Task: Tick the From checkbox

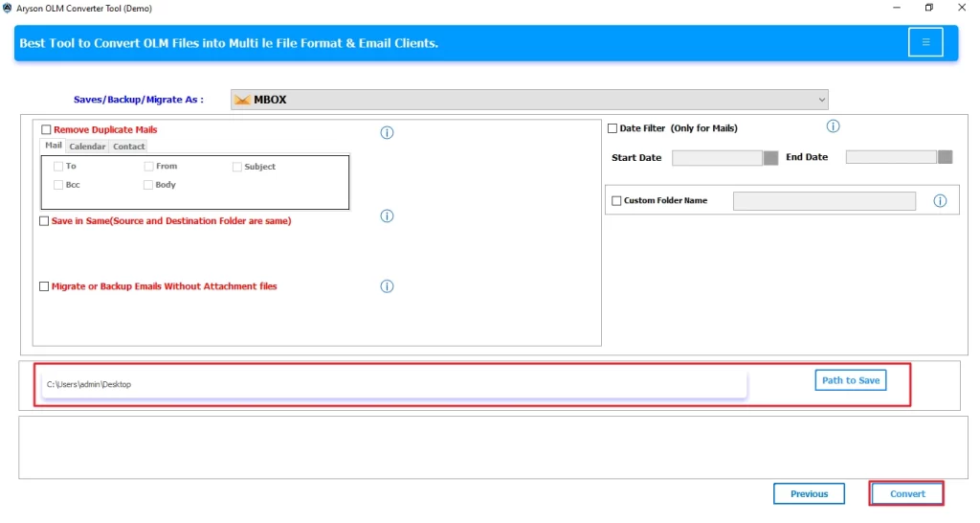Action: click(x=148, y=167)
